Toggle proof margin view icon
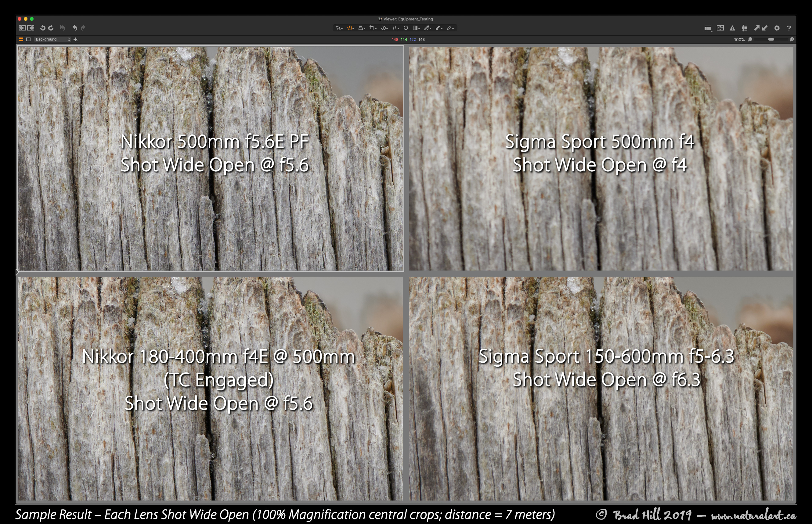This screenshot has height=524, width=812. click(x=720, y=28)
